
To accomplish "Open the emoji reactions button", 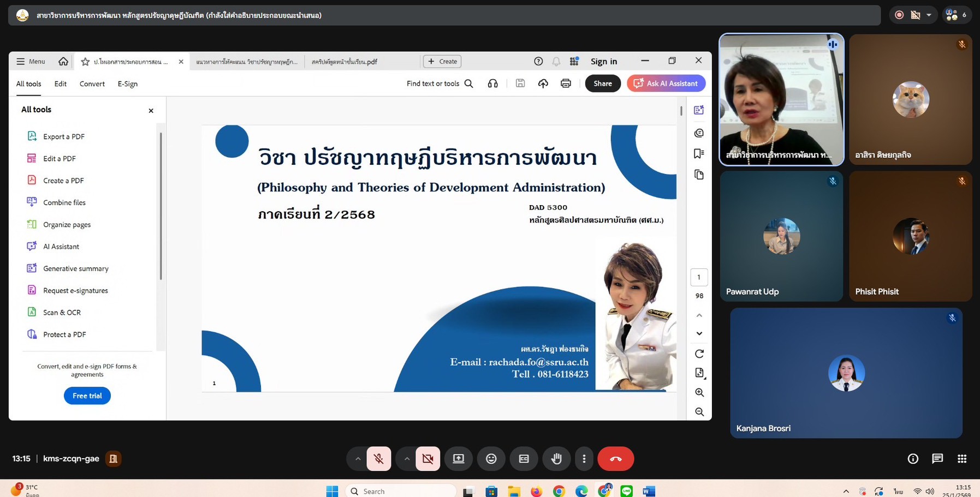I will pyautogui.click(x=491, y=459).
